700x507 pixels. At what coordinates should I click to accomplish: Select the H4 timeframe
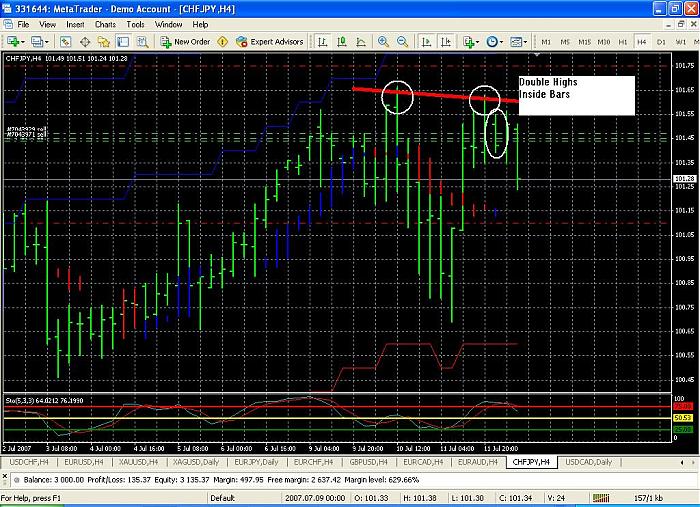click(x=642, y=42)
